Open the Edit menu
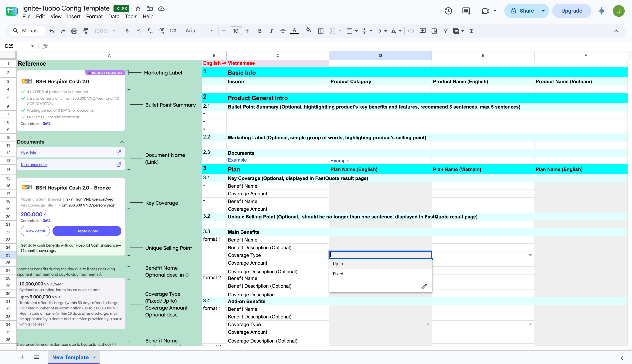Screen dimensions: 632x364 pos(40,17)
